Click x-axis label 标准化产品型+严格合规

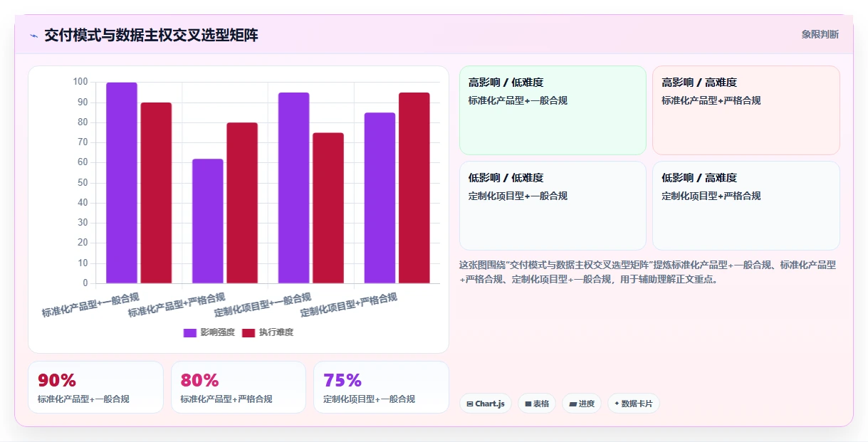(x=177, y=304)
